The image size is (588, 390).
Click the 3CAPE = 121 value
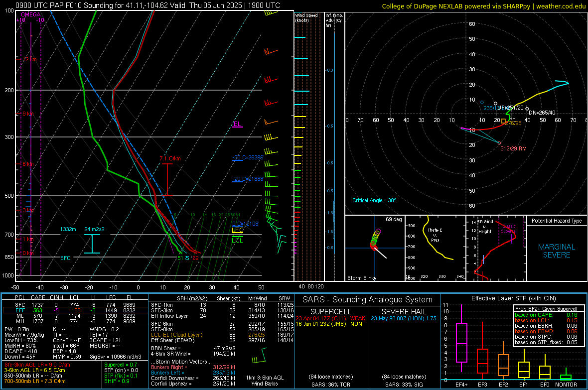(x=105, y=340)
